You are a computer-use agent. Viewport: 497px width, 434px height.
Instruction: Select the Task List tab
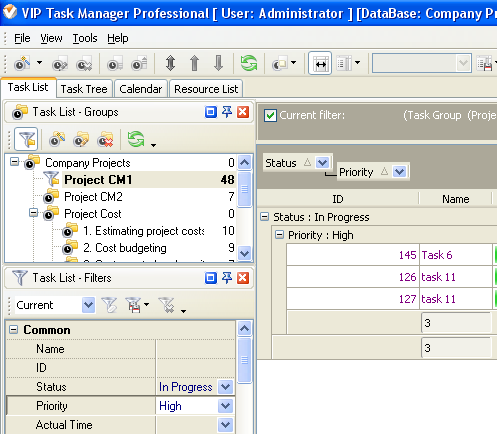click(x=28, y=87)
